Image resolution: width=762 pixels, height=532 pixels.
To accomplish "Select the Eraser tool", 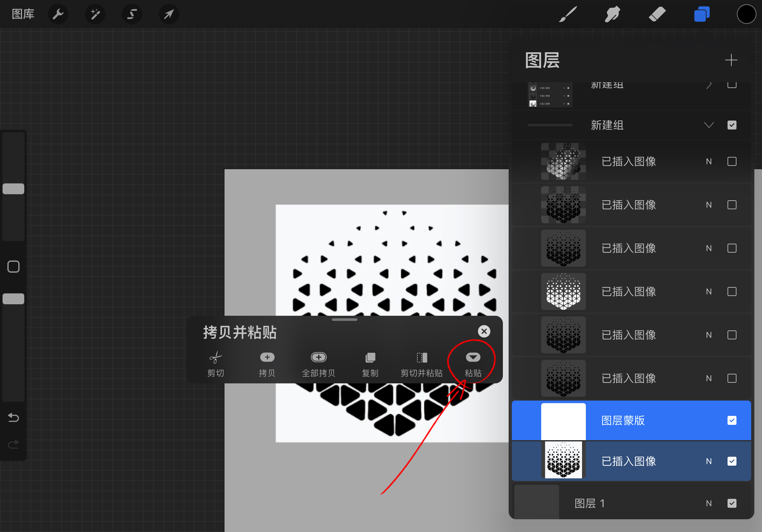I will [657, 14].
